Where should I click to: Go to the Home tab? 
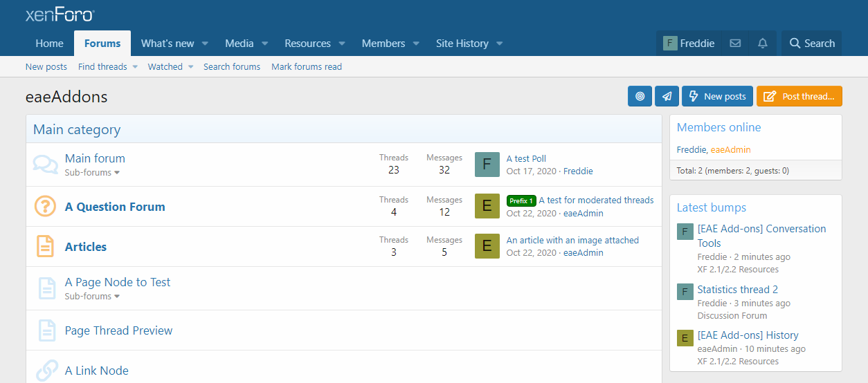pyautogui.click(x=49, y=44)
